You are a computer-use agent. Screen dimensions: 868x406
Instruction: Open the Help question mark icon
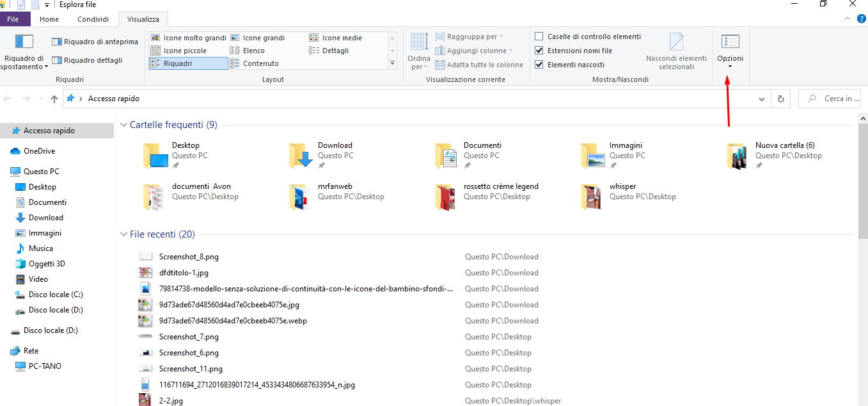[x=860, y=19]
